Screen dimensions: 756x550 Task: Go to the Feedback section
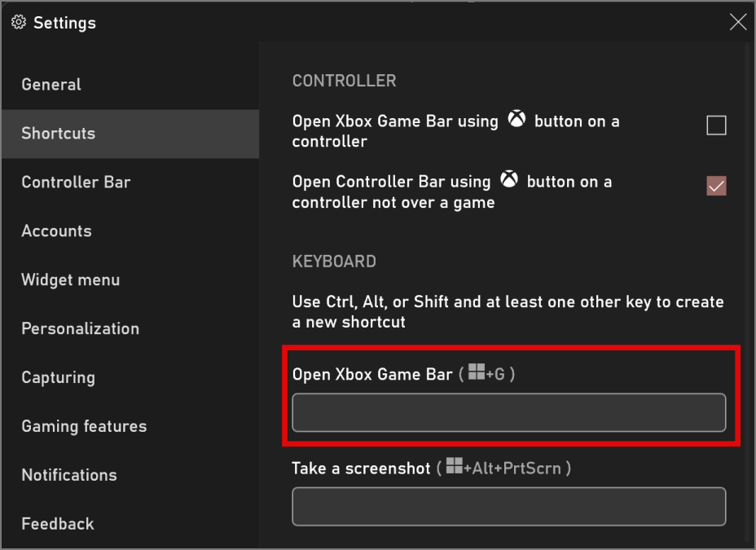(57, 524)
